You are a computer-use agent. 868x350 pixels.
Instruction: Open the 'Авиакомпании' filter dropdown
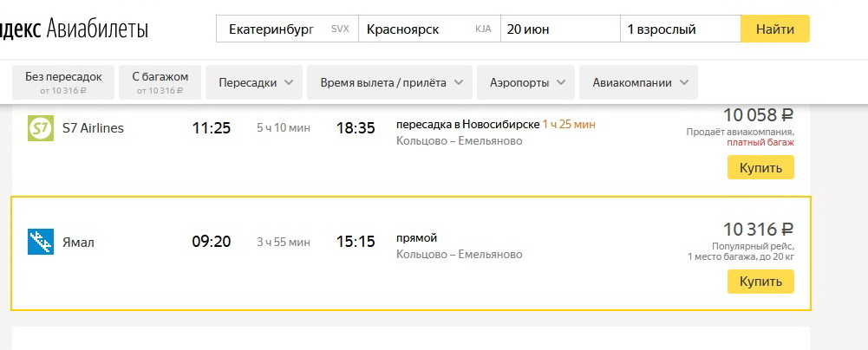(638, 82)
